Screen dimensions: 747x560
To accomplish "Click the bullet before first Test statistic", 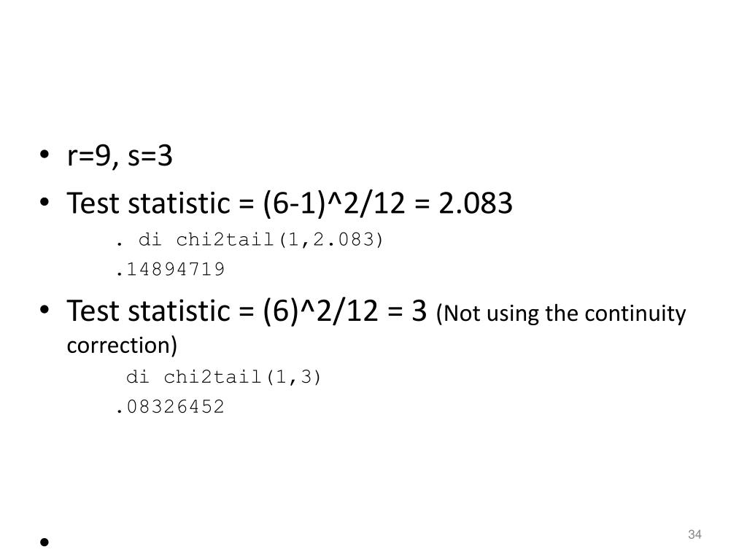I will 44,202.
